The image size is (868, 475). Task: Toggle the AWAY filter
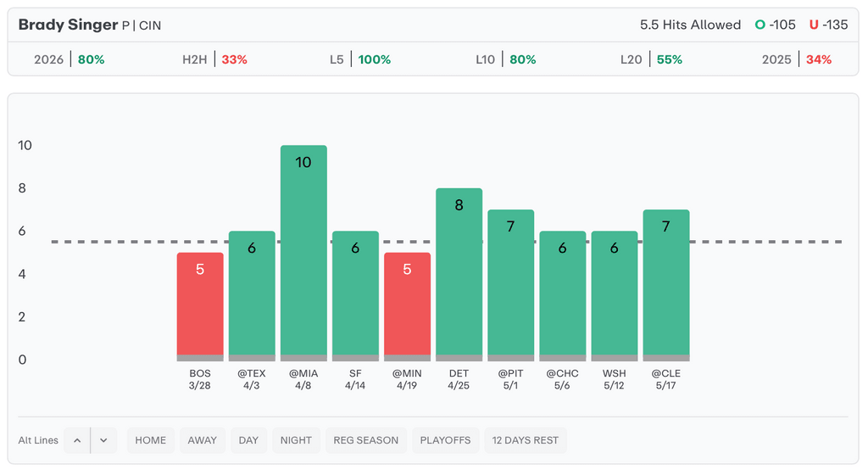tap(202, 440)
